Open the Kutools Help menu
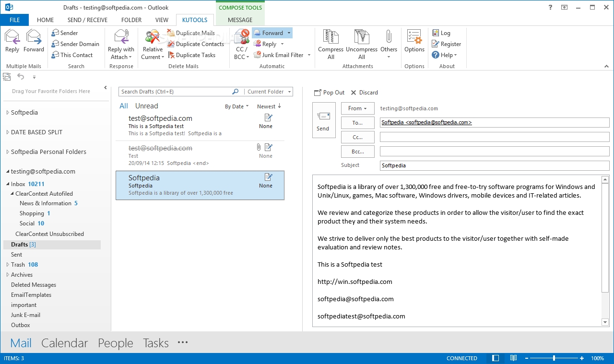Image resolution: width=614 pixels, height=364 pixels. pos(444,55)
